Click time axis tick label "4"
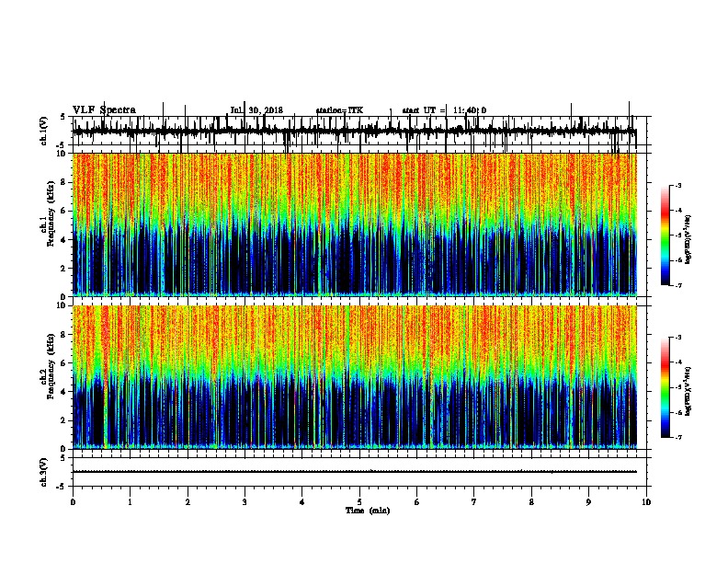728x563 pixels. 302,502
